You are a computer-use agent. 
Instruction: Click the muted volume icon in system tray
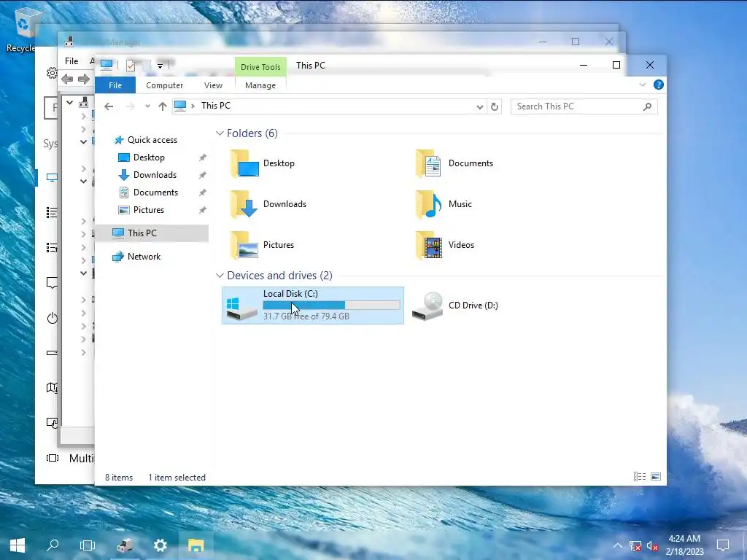coord(651,546)
